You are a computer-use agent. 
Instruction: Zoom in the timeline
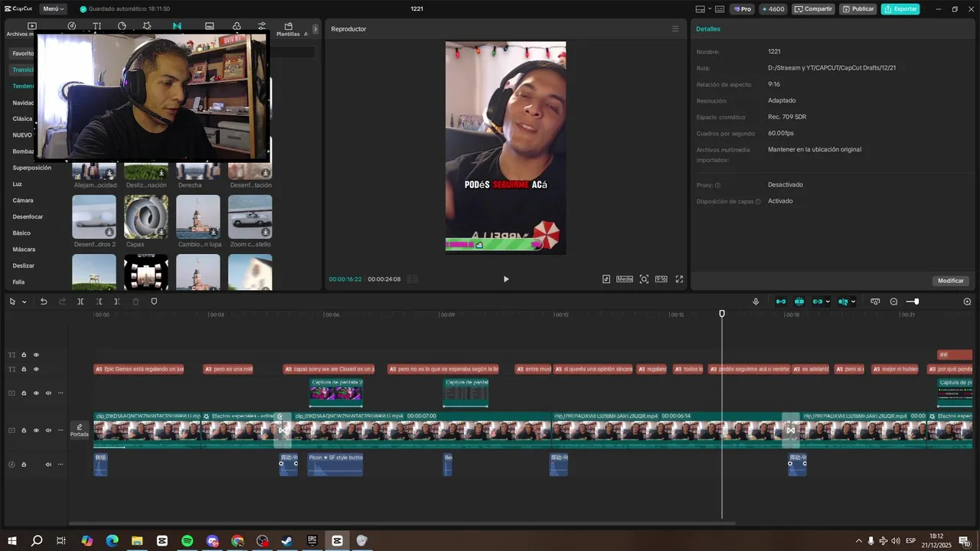point(967,302)
